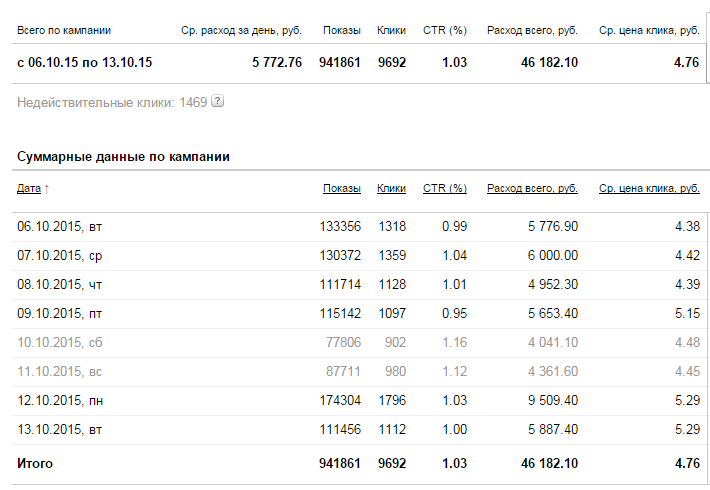Click the 09.10.2015 пт row

(359, 313)
